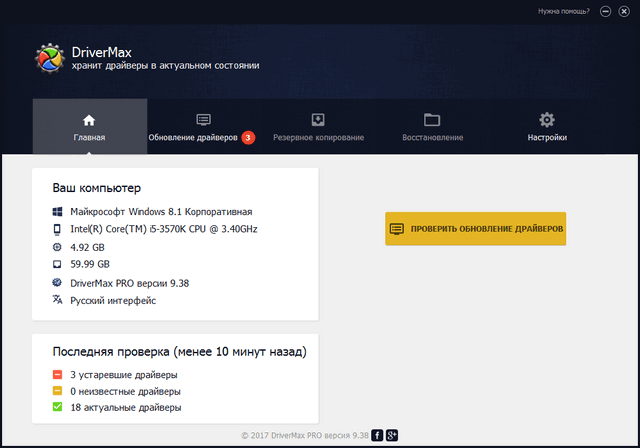Click the Нужна помощь? help link
This screenshot has width=640, height=448.
point(563,11)
